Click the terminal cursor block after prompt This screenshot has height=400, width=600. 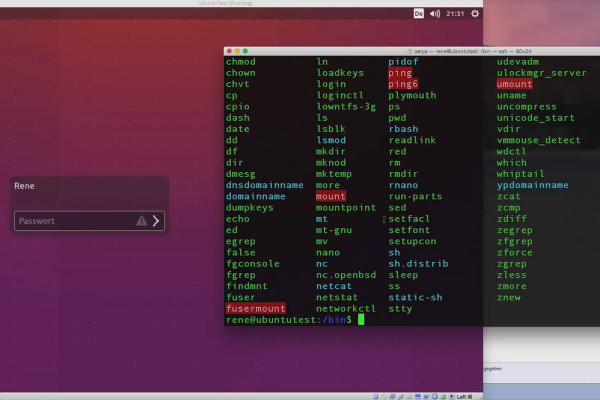click(x=361, y=320)
